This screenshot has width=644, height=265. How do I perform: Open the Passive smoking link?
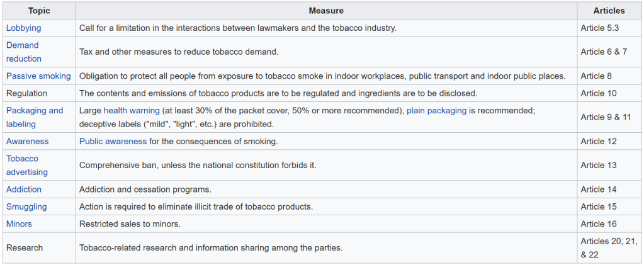38,76
